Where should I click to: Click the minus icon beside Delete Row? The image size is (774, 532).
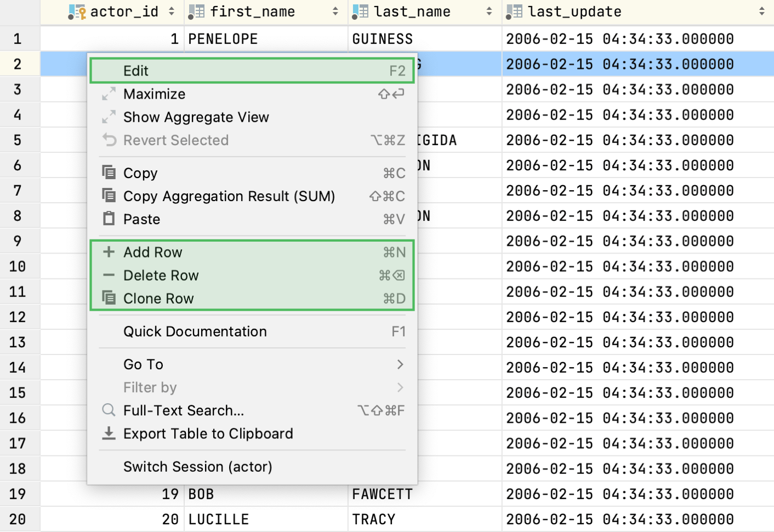(x=109, y=275)
